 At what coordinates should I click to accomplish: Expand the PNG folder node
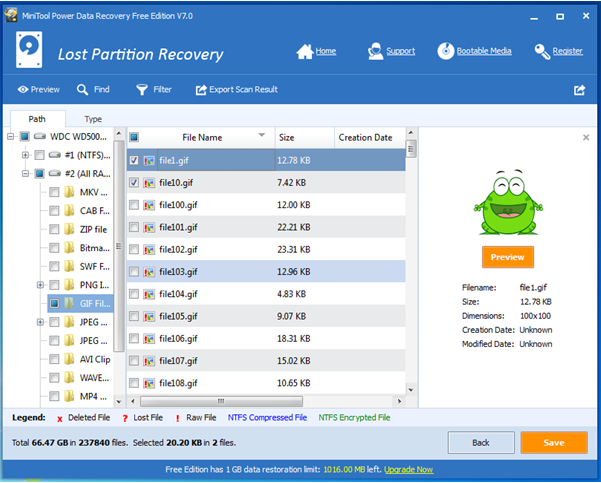point(40,285)
